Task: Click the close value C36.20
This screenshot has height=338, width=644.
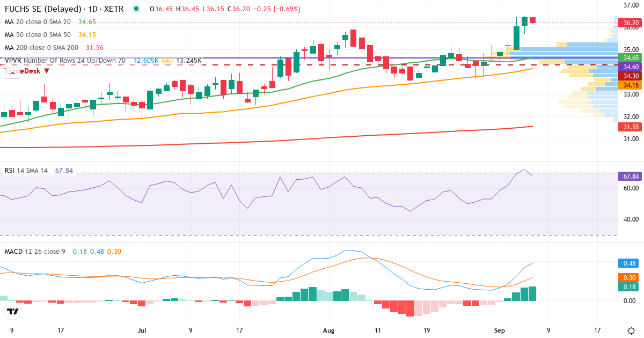Action: [x=239, y=9]
